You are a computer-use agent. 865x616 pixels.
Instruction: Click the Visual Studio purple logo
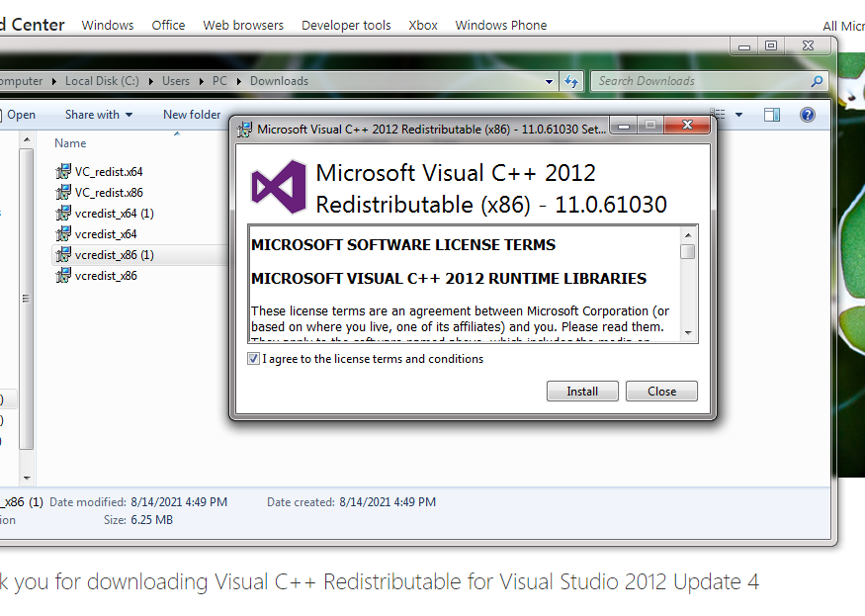tap(279, 187)
